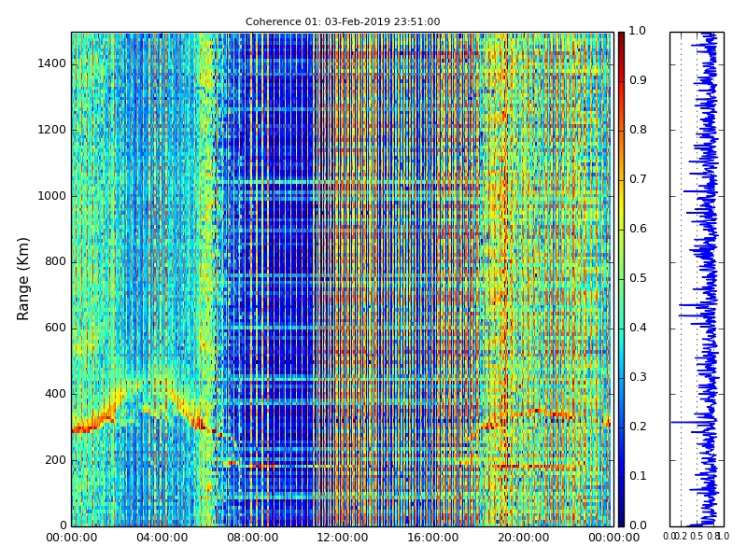Click the 1000 range tick label

(x=52, y=196)
